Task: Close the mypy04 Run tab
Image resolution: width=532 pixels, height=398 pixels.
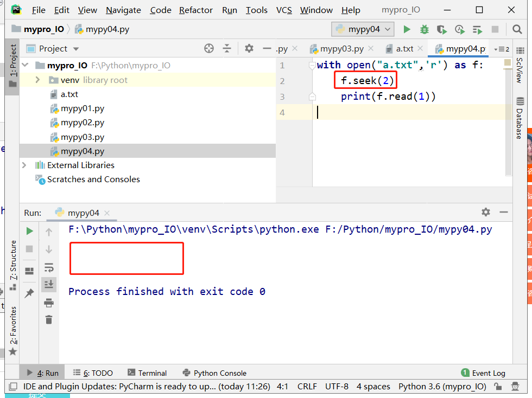Action: [x=107, y=213]
